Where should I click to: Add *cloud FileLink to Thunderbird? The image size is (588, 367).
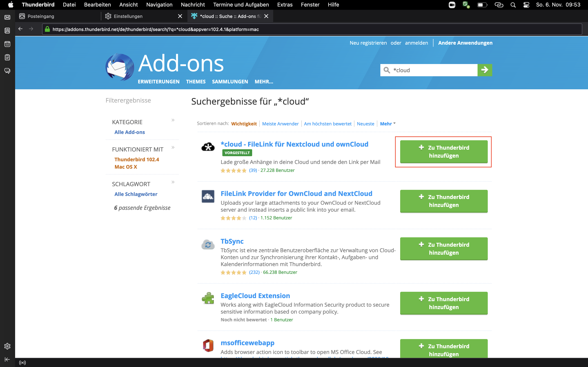click(x=443, y=151)
